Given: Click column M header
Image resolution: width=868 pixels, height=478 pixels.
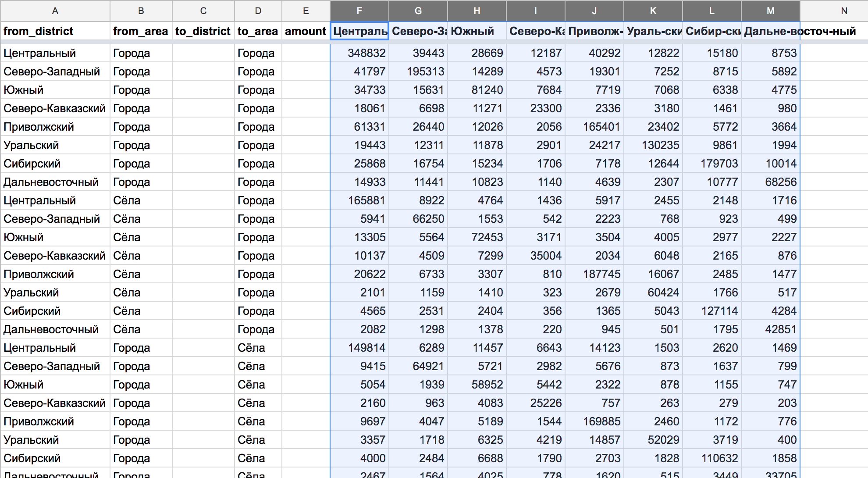Looking at the screenshot, I should click(770, 11).
